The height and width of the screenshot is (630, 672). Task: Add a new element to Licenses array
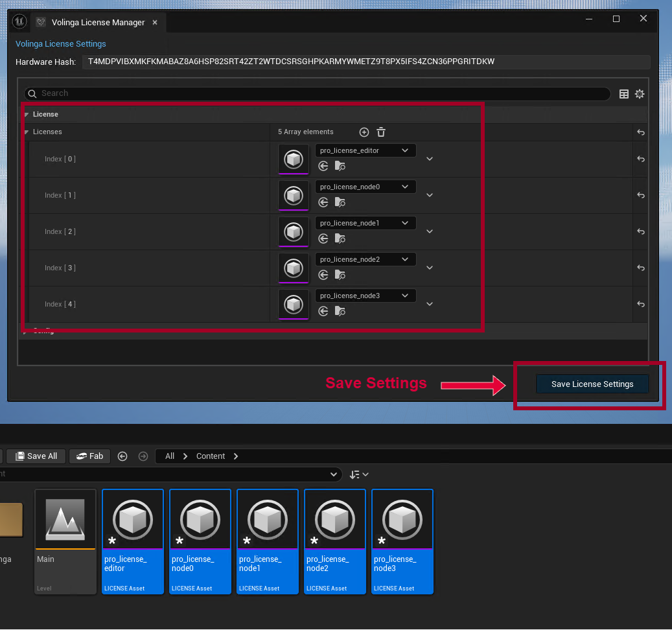(364, 132)
